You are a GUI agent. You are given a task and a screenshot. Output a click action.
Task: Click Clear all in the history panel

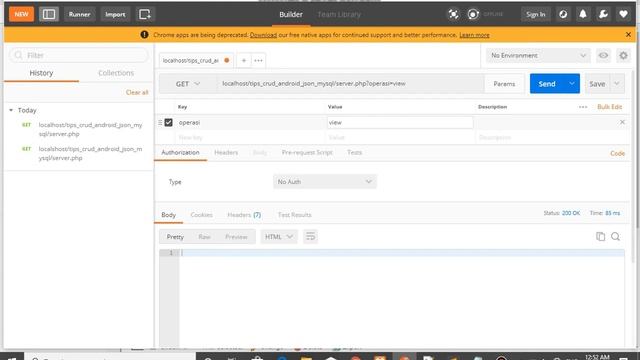[x=137, y=92]
